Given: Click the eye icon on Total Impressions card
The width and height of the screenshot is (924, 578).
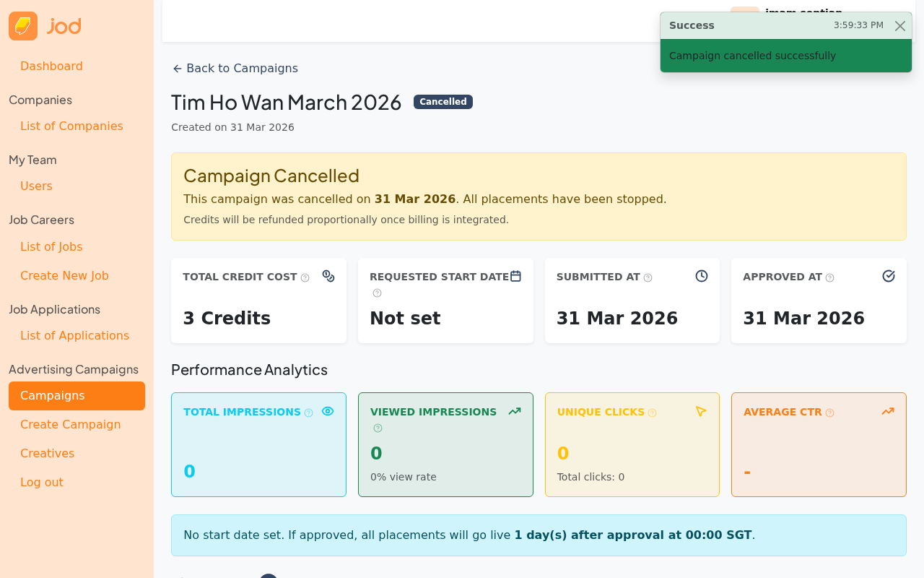Looking at the screenshot, I should point(328,410).
